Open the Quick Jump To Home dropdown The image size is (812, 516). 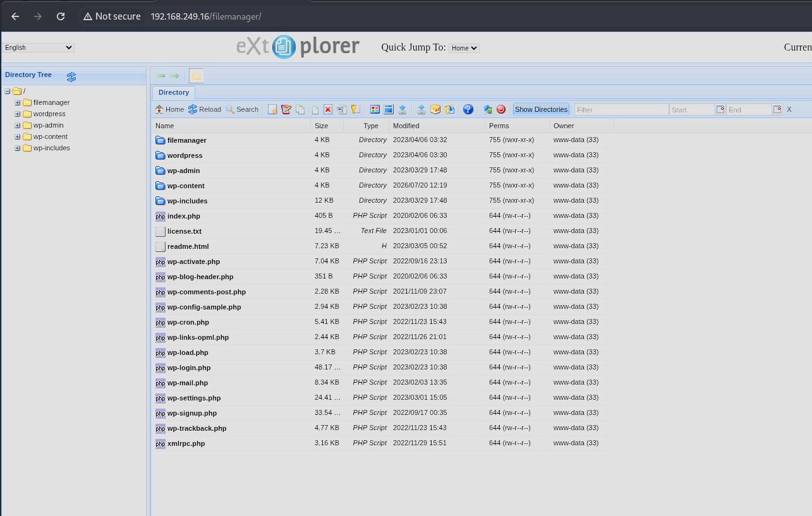click(464, 48)
